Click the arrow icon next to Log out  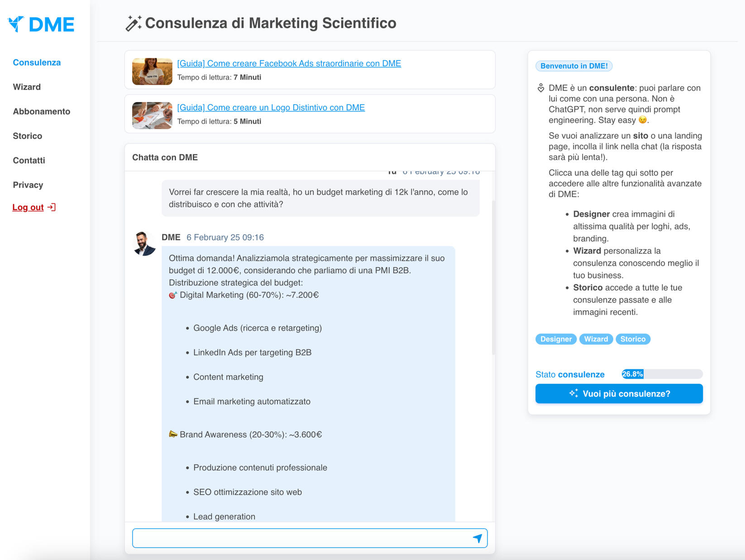52,207
